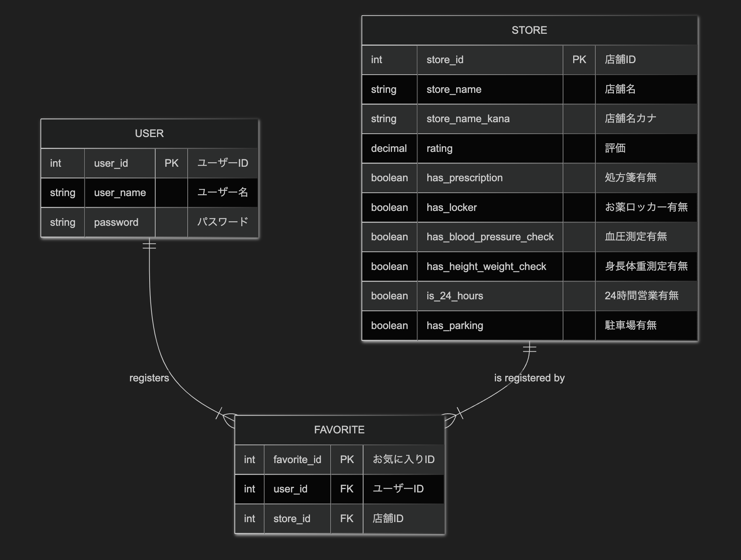This screenshot has width=741, height=560.
Task: Click the is_24_hours field
Action: coord(454,296)
